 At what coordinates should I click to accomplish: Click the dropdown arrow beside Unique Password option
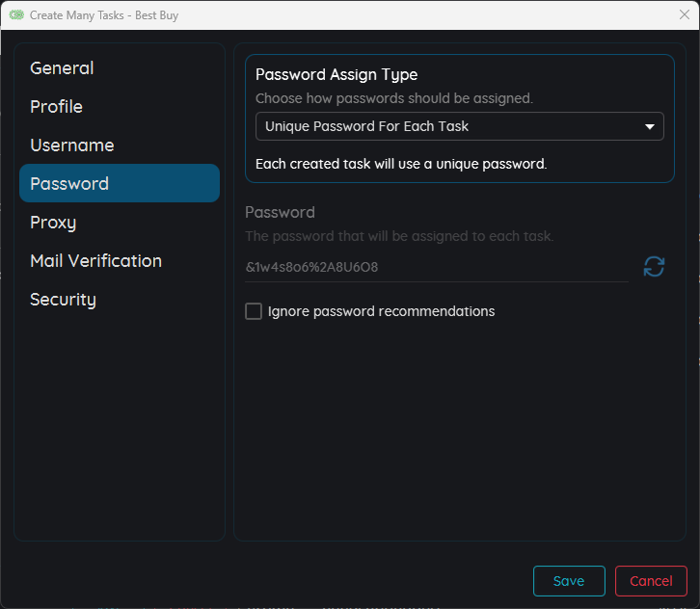click(x=650, y=126)
